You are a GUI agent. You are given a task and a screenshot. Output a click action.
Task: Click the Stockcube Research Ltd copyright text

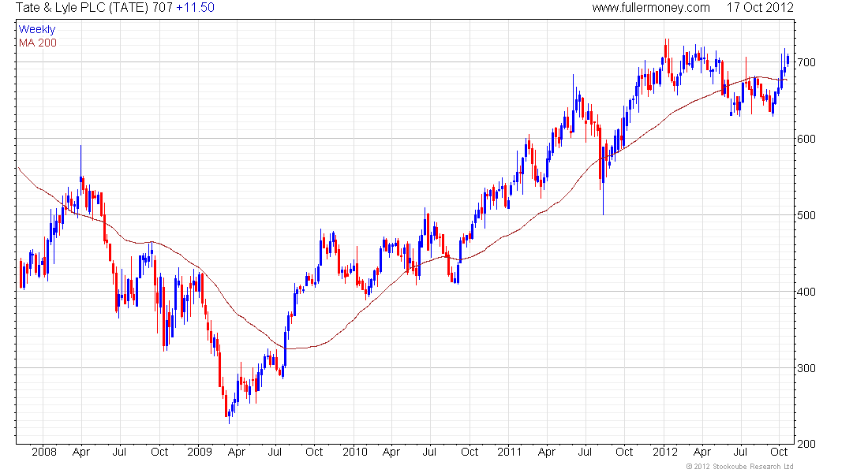pyautogui.click(x=739, y=467)
